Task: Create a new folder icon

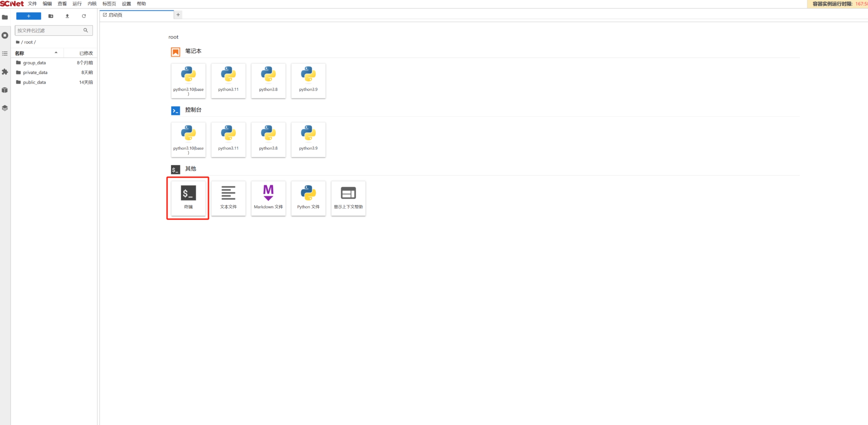Action: pyautogui.click(x=51, y=16)
